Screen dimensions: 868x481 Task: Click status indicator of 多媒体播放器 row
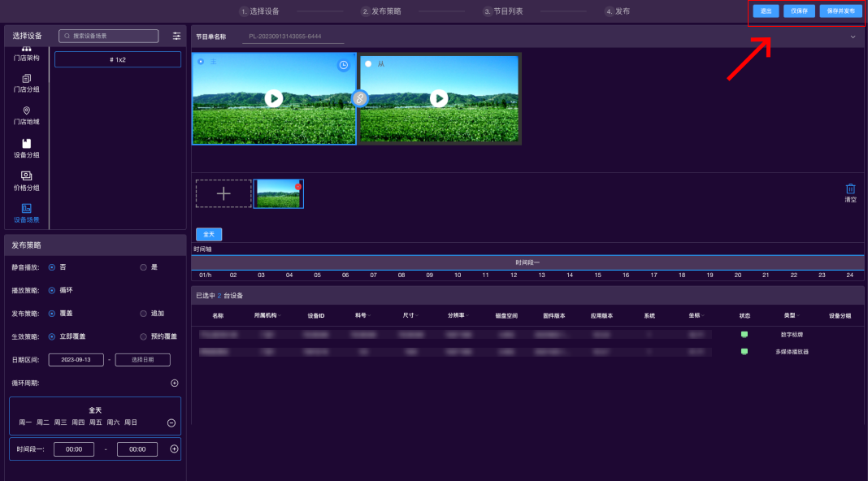[x=744, y=352]
